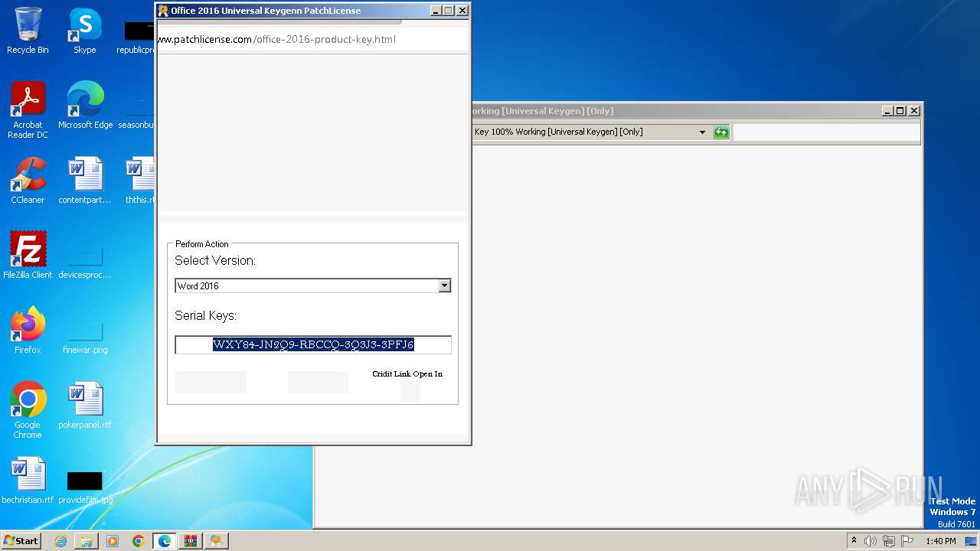Image resolution: width=980 pixels, height=551 pixels.
Task: Show hidden system tray icons
Action: point(854,540)
